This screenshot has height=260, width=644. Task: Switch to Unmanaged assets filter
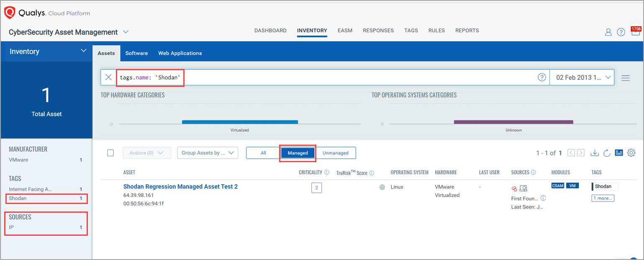(336, 153)
